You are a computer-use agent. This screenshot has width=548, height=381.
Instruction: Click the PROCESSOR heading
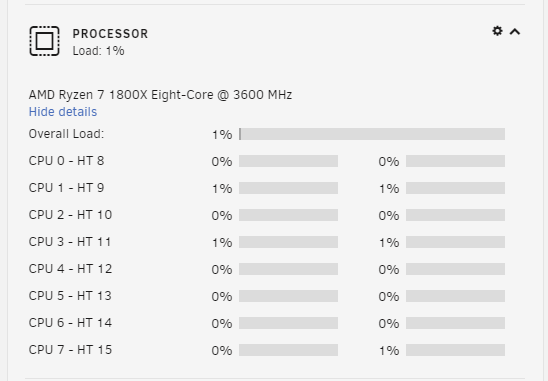tap(110, 34)
